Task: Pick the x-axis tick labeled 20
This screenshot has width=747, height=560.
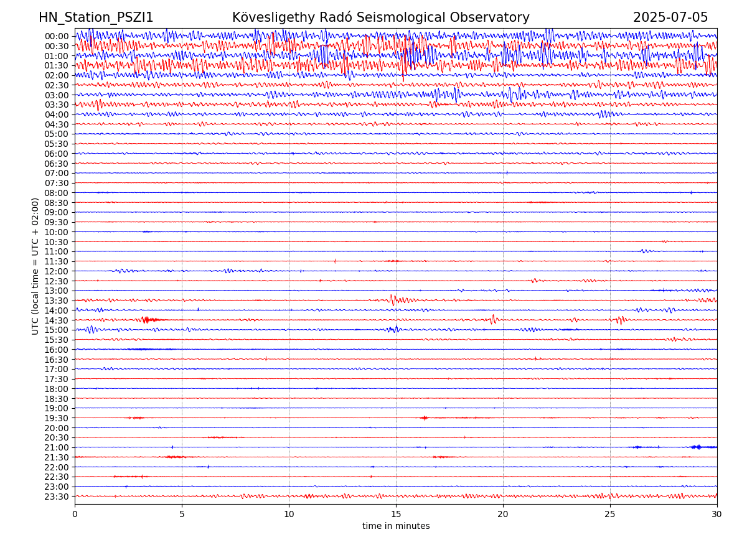Action: pos(503,515)
